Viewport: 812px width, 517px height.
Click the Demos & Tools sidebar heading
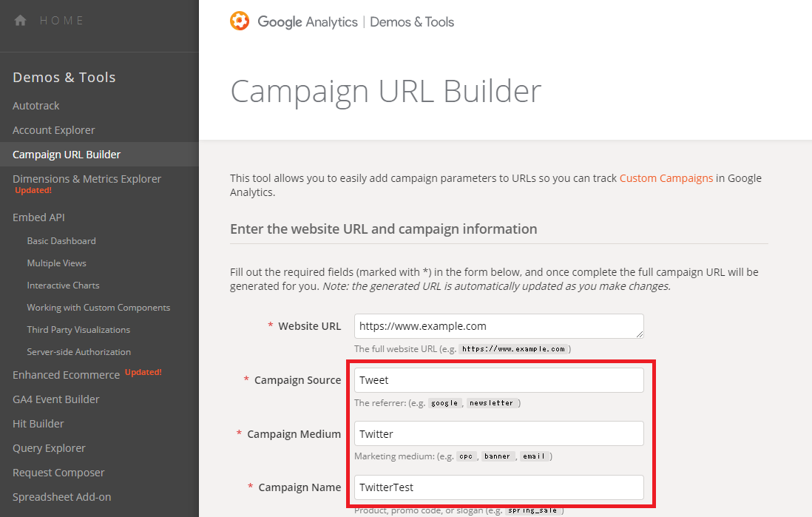coord(64,77)
